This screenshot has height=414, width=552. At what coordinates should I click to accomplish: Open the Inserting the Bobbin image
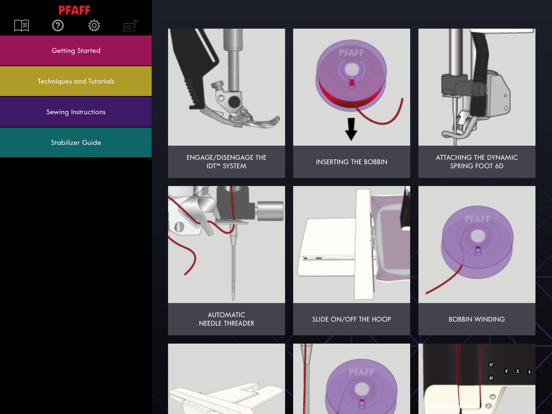351,87
